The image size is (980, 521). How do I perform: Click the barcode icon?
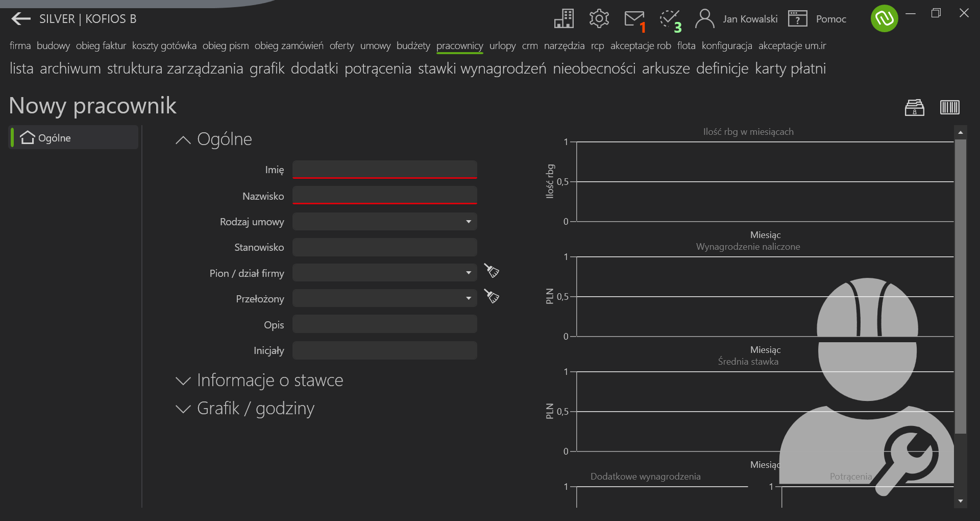[950, 107]
